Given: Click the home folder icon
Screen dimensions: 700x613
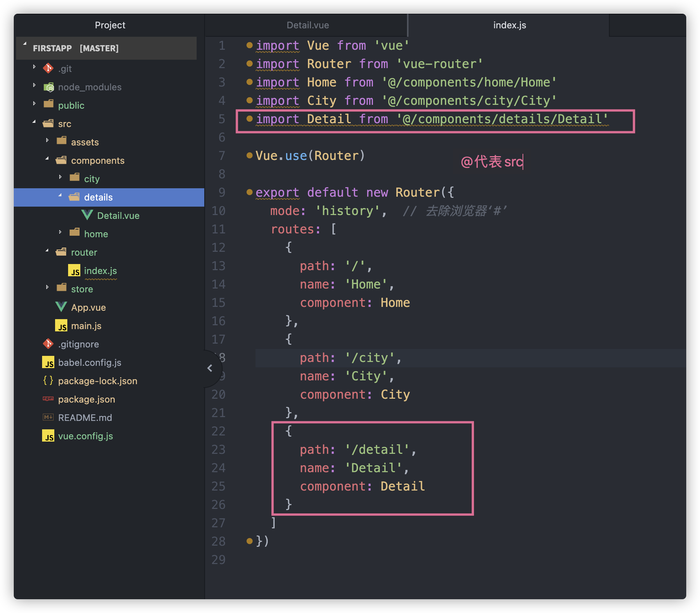Looking at the screenshot, I should [x=75, y=232].
